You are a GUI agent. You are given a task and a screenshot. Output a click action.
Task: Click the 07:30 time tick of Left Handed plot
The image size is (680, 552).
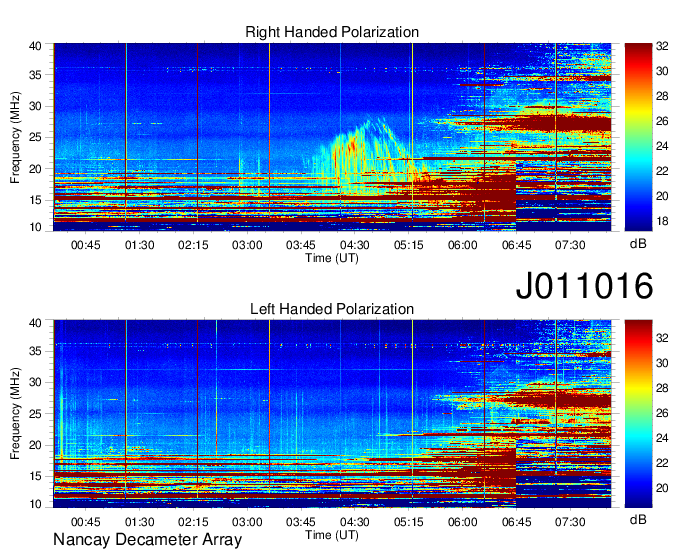570,522
